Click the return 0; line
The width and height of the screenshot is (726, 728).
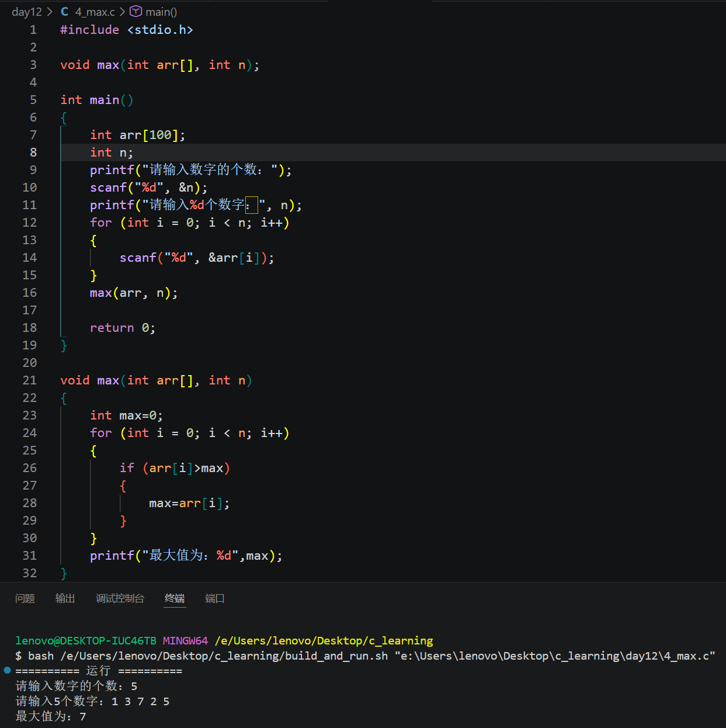click(x=123, y=328)
